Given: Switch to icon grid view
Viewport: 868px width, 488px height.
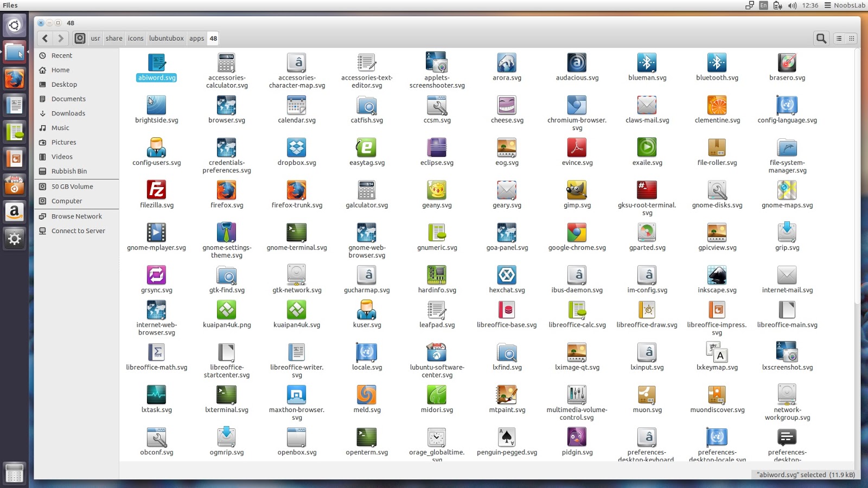Looking at the screenshot, I should click(x=852, y=38).
